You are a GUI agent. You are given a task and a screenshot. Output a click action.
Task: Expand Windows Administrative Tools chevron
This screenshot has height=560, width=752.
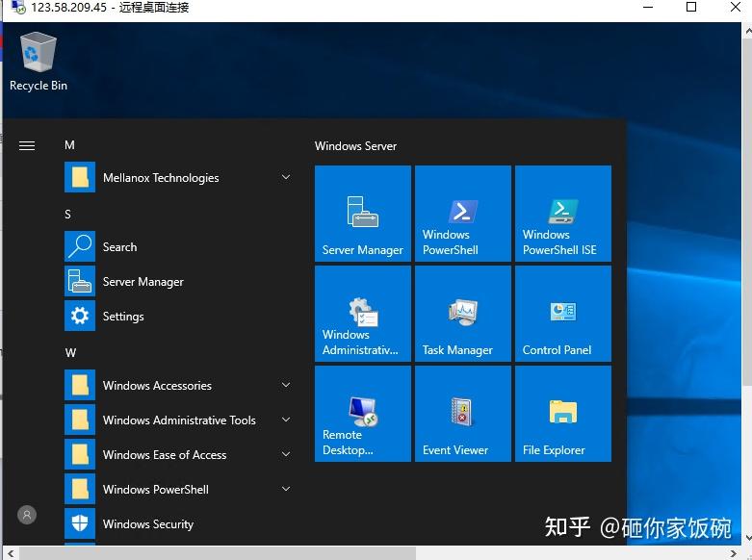286,420
